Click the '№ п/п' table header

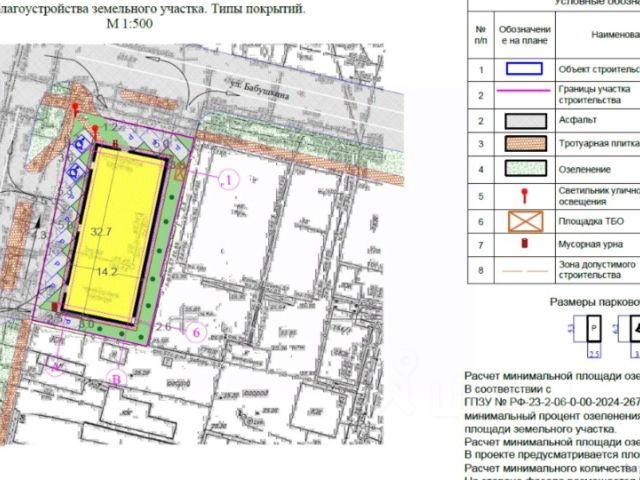pos(481,35)
